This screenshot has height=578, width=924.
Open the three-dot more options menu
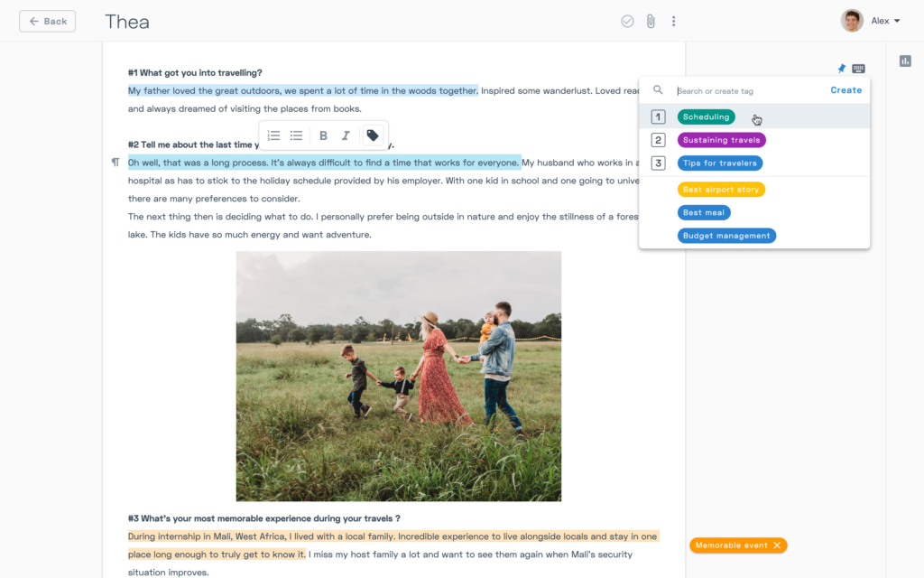673,22
